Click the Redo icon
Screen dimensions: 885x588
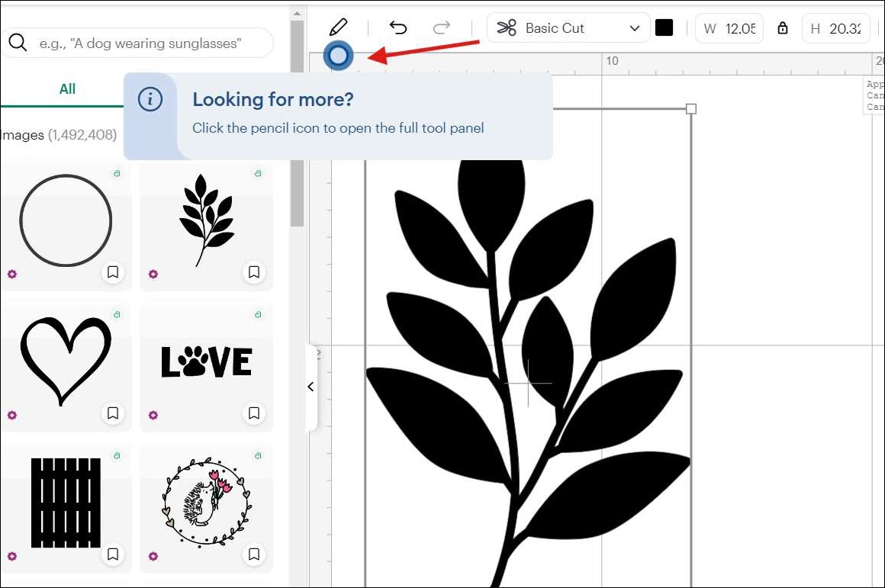441,26
